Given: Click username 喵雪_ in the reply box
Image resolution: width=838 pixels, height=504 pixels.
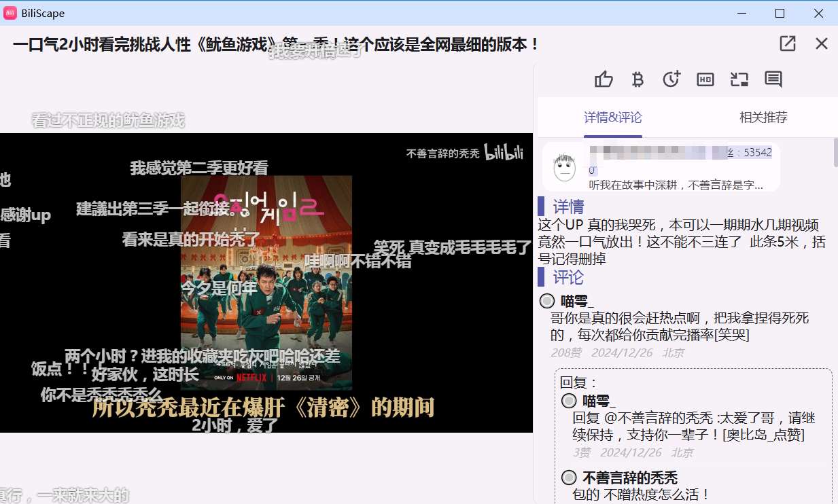Looking at the screenshot, I should 599,401.
